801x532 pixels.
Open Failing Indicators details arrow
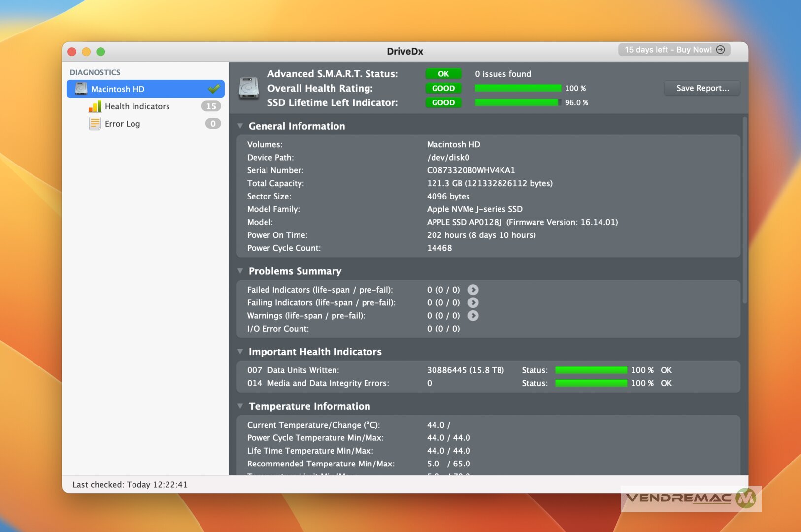click(x=473, y=302)
